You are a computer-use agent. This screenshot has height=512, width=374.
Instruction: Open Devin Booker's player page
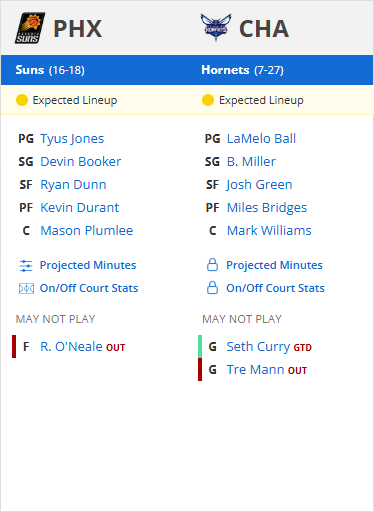81,162
